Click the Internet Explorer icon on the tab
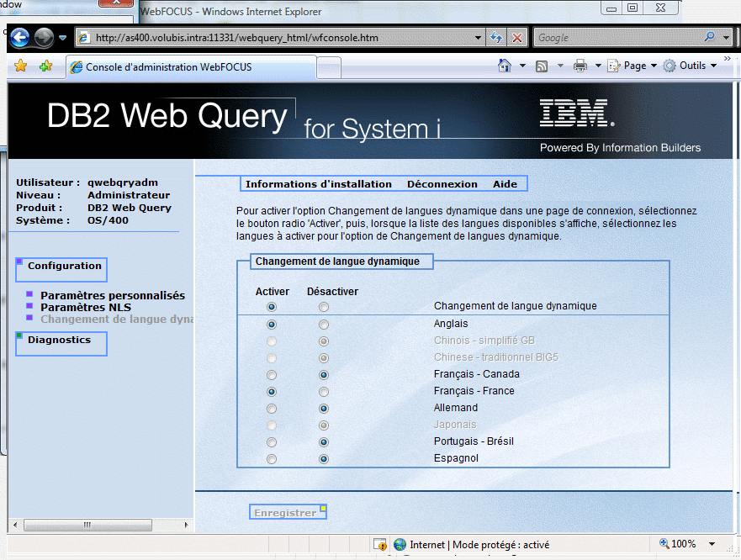This screenshot has width=741, height=560. tap(76, 67)
